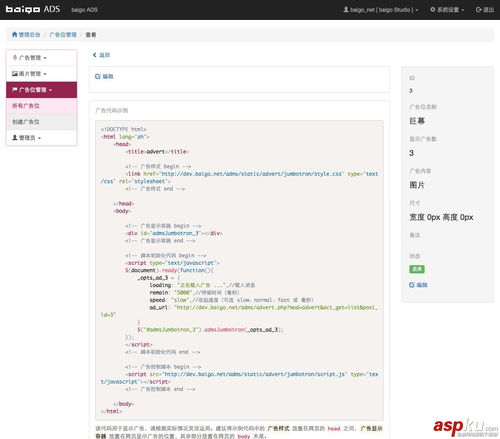This screenshot has height=439, width=500.
Task: Click the '<title>advert</title>' code line
Action: coord(157,151)
